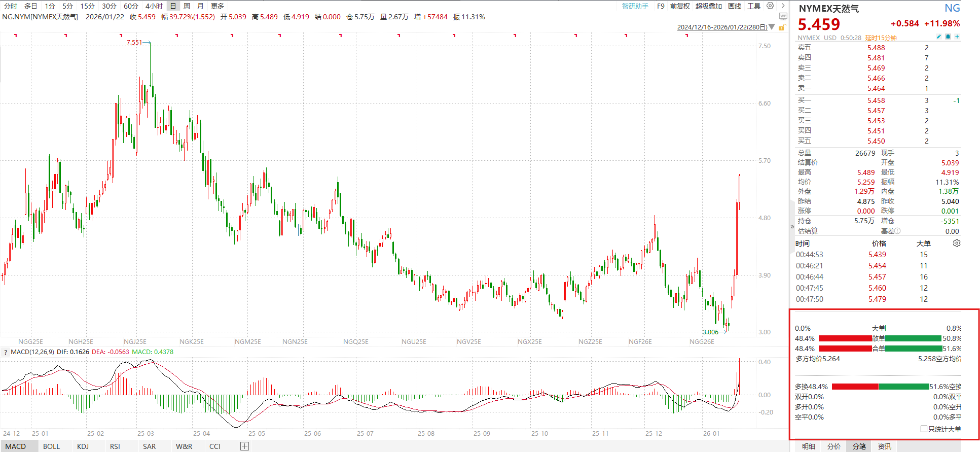Screen dimensions: 980x452
Task: Click the MACD indicator help question mark
Action: pyautogui.click(x=6, y=352)
